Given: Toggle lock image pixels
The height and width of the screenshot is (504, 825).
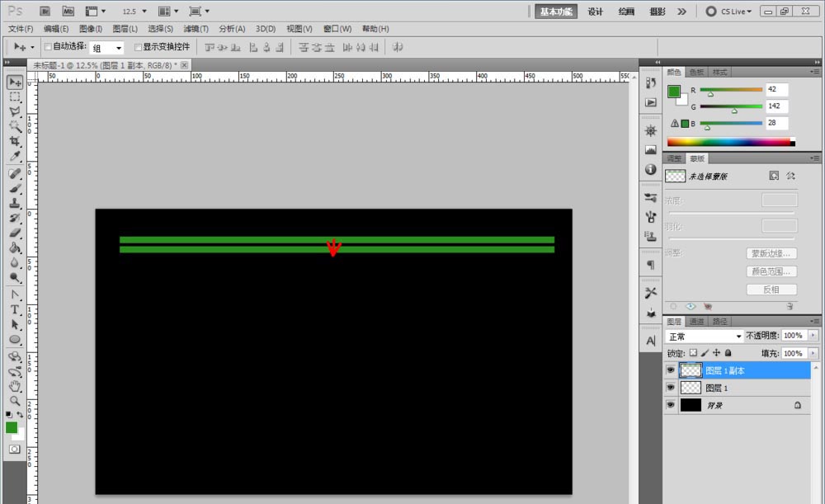Looking at the screenshot, I should point(705,353).
